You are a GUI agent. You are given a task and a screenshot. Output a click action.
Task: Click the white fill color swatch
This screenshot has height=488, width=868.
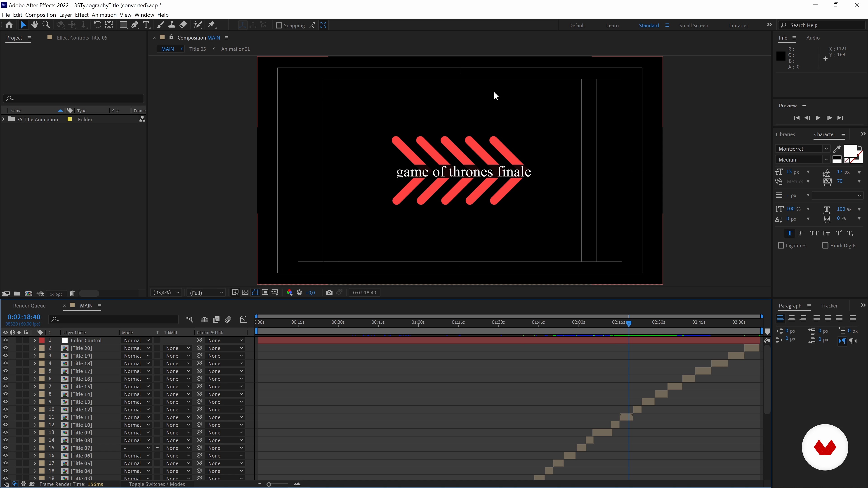(x=850, y=151)
